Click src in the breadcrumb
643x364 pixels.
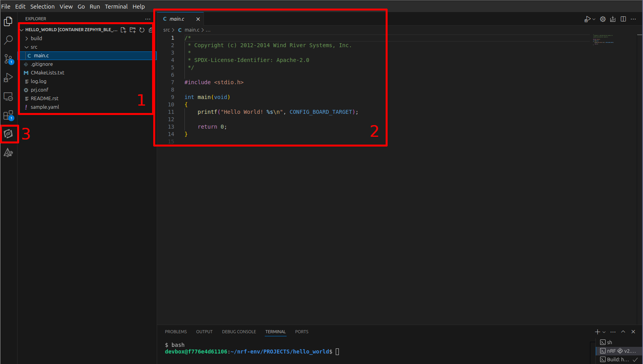pos(167,30)
